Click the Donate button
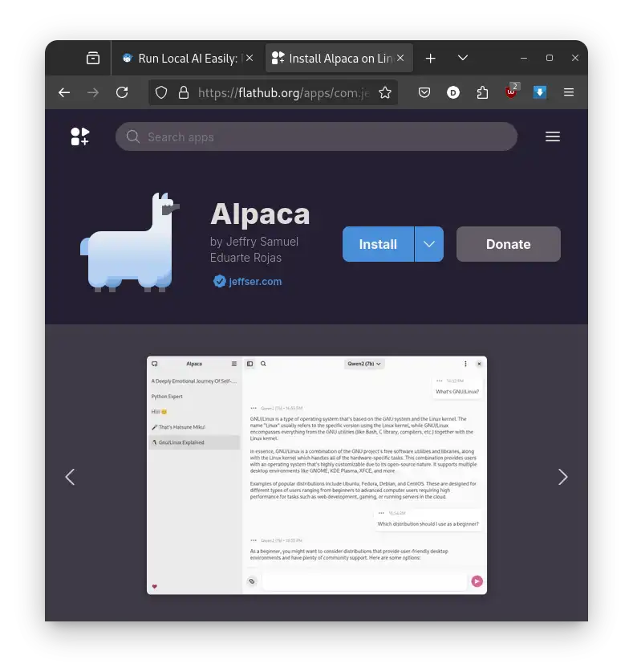 click(509, 244)
